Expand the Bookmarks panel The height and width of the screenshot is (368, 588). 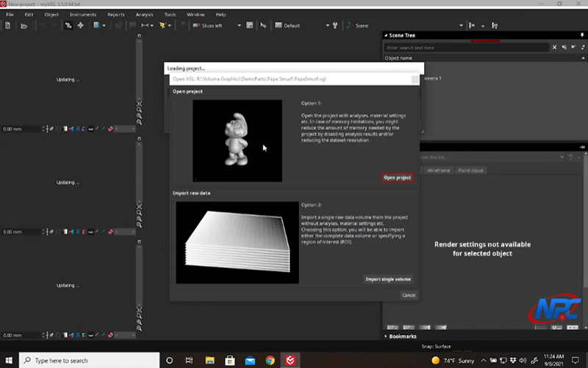387,336
